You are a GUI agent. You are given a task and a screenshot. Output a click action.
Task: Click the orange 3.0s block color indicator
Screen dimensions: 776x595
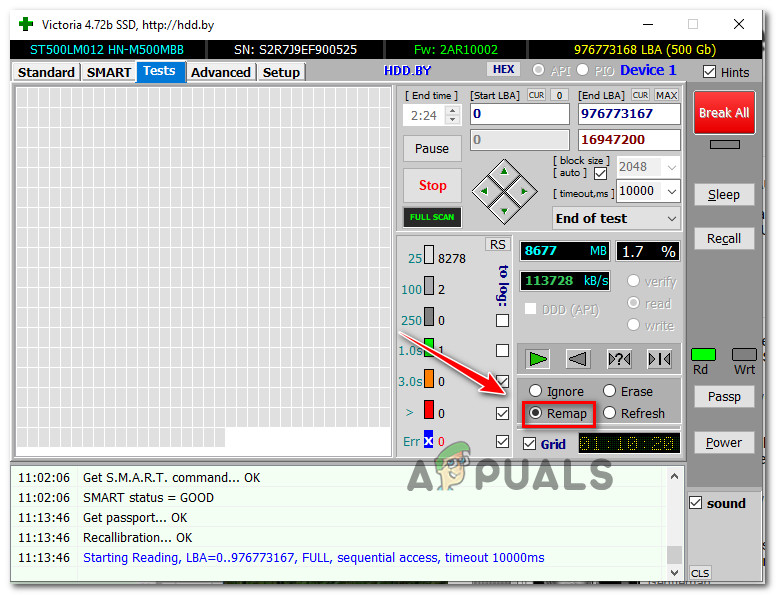tap(429, 379)
